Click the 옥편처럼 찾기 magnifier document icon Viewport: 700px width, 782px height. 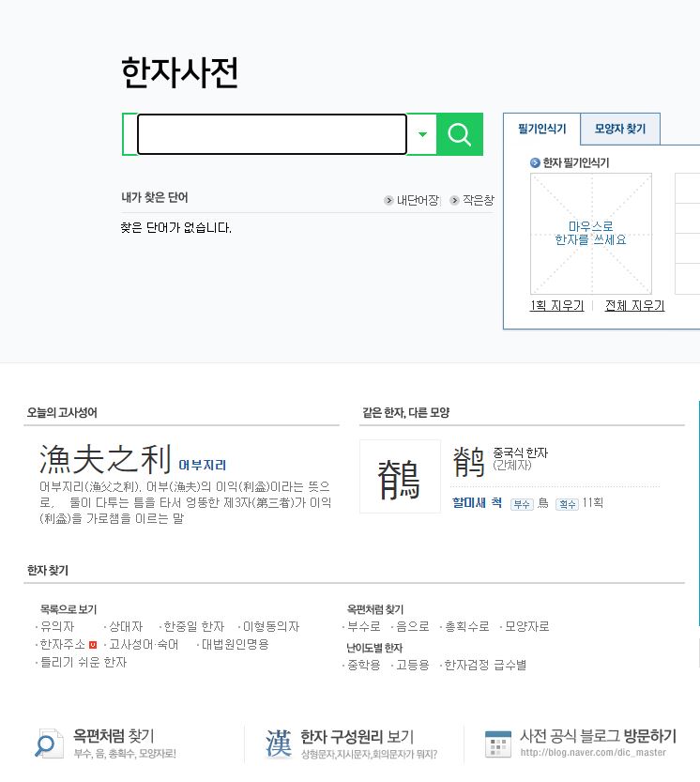(44, 743)
